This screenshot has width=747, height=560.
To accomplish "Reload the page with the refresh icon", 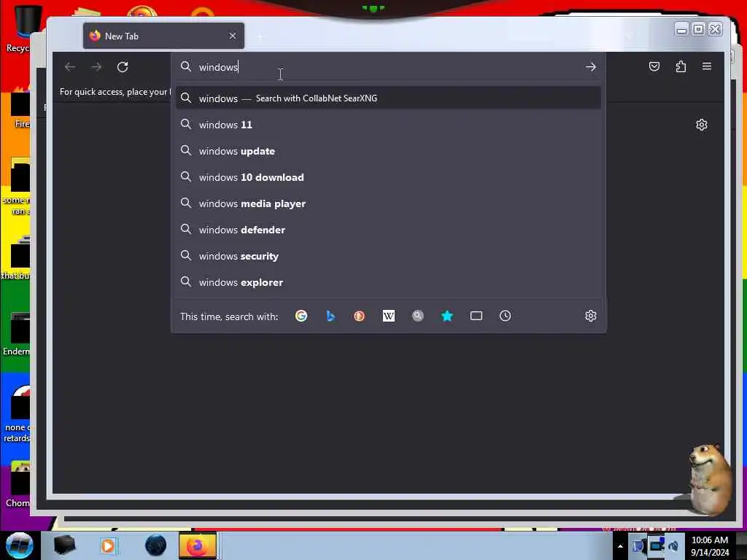I will pos(123,67).
